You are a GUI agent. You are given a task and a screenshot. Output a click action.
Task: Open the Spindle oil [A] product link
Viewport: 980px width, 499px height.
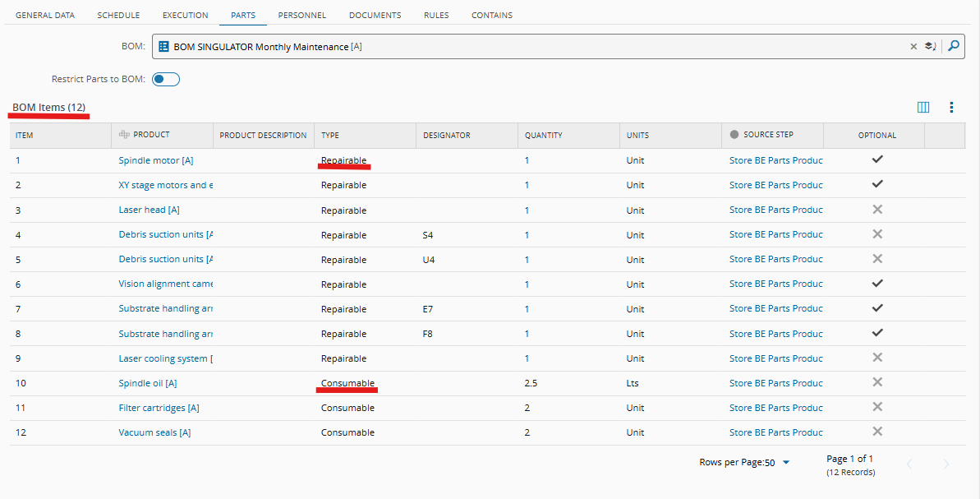pyautogui.click(x=148, y=383)
